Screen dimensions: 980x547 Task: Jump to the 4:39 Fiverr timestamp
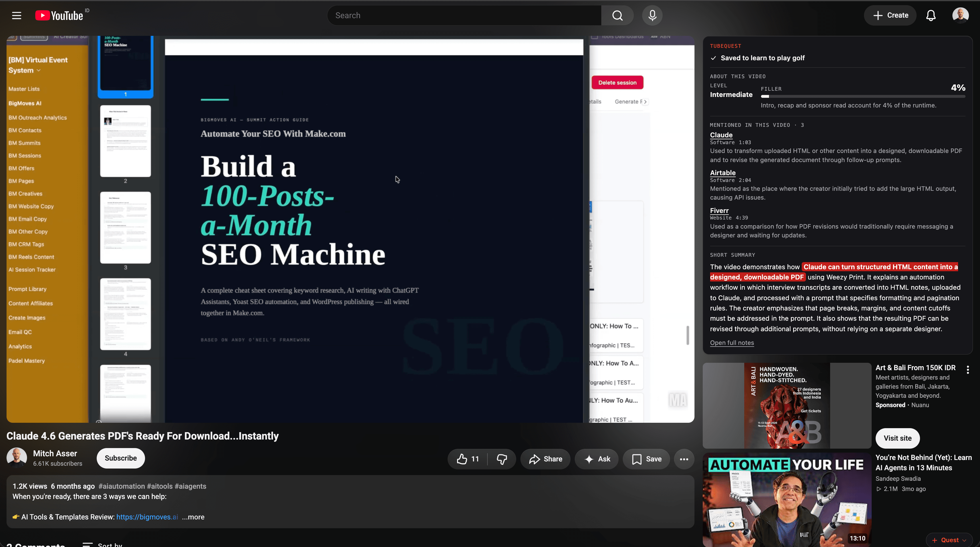pyautogui.click(x=741, y=218)
